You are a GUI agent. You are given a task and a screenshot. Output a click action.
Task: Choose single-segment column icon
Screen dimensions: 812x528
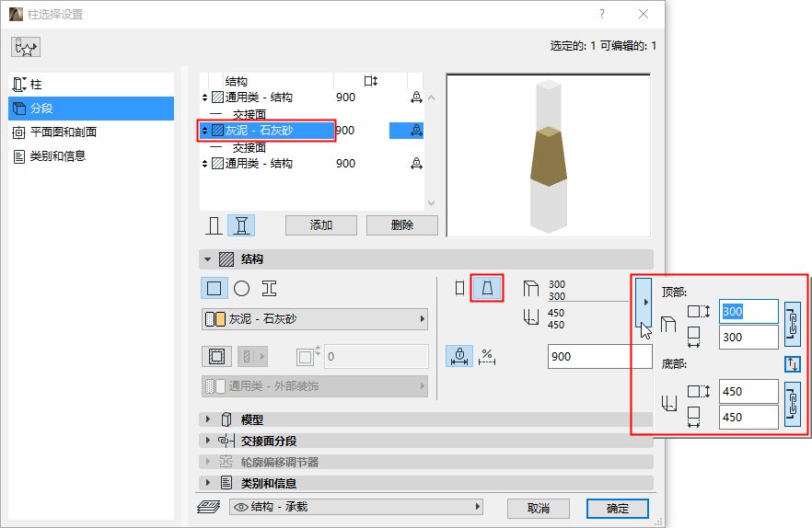pyautogui.click(x=214, y=225)
